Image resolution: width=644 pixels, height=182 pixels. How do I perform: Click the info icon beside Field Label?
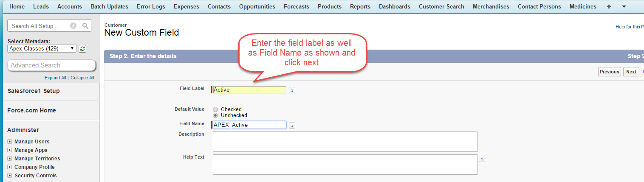click(x=292, y=90)
